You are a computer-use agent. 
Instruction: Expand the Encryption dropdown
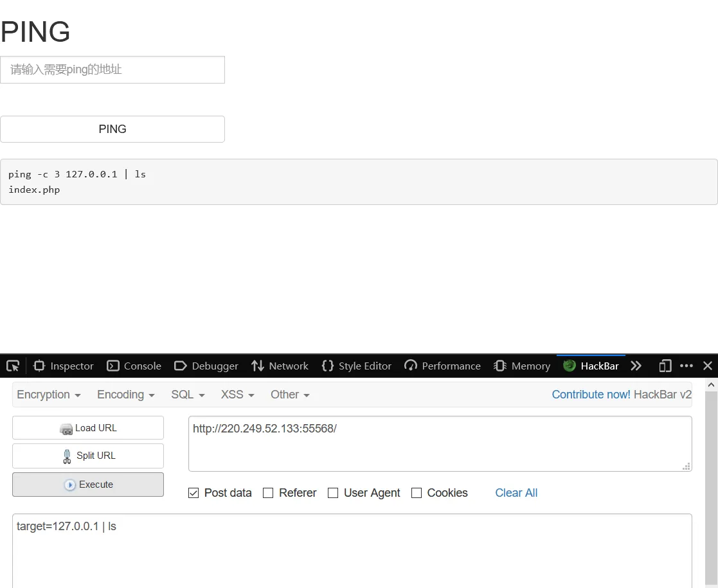[x=49, y=395]
